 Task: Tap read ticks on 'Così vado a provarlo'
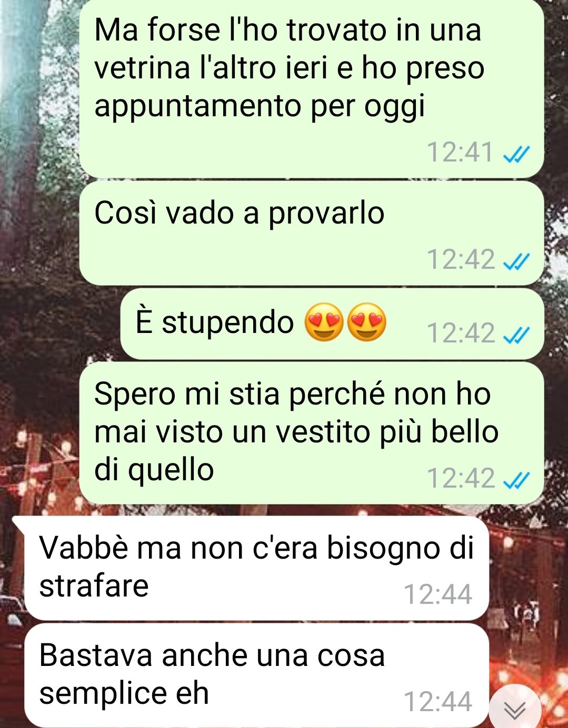[516, 261]
